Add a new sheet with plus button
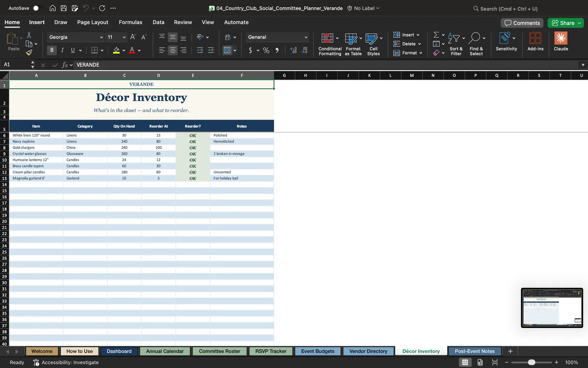This screenshot has height=368, width=588. tap(510, 351)
